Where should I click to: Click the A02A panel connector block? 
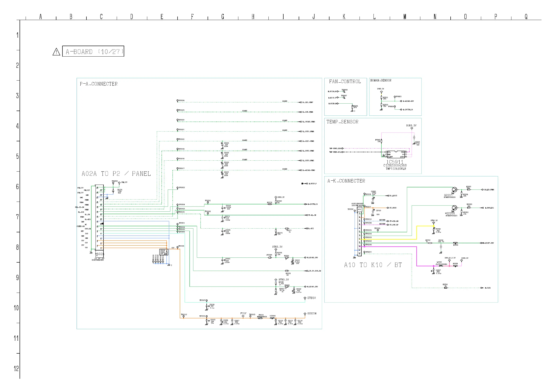99,217
